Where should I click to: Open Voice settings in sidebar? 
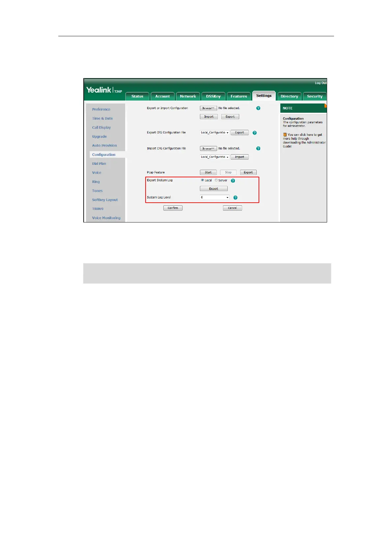point(97,173)
